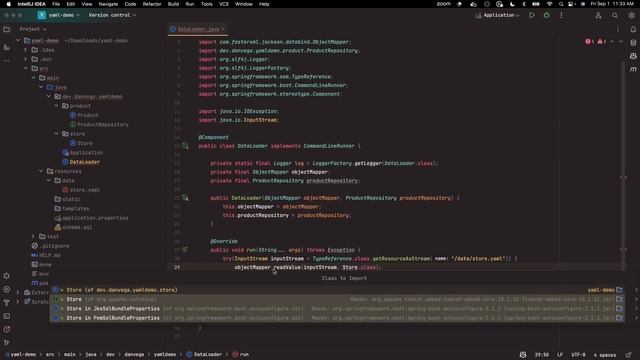Show more tool windows ellipsis icon
Image resolution: width=640 pixels, height=360 pixels.
(7, 60)
